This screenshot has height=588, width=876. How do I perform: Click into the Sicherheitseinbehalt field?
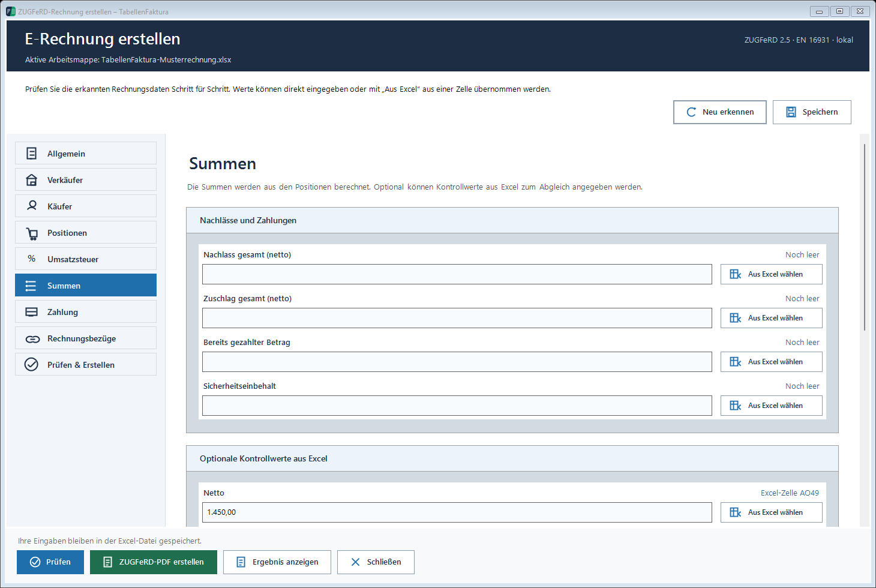(457, 406)
